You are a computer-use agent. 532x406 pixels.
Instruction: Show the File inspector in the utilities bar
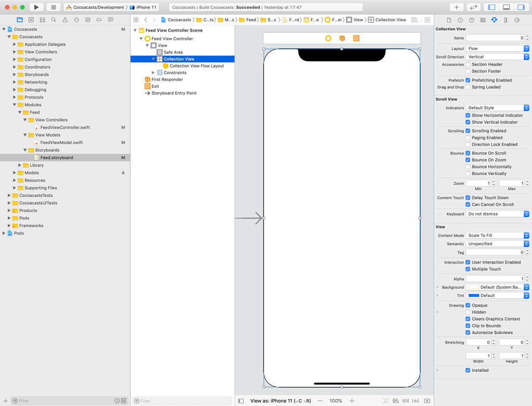[x=449, y=20]
